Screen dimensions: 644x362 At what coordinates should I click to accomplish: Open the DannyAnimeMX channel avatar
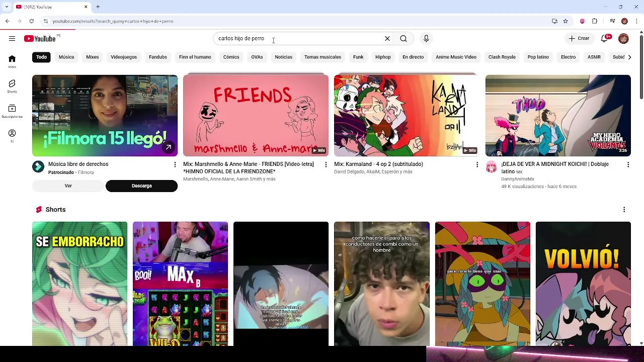[x=491, y=167]
